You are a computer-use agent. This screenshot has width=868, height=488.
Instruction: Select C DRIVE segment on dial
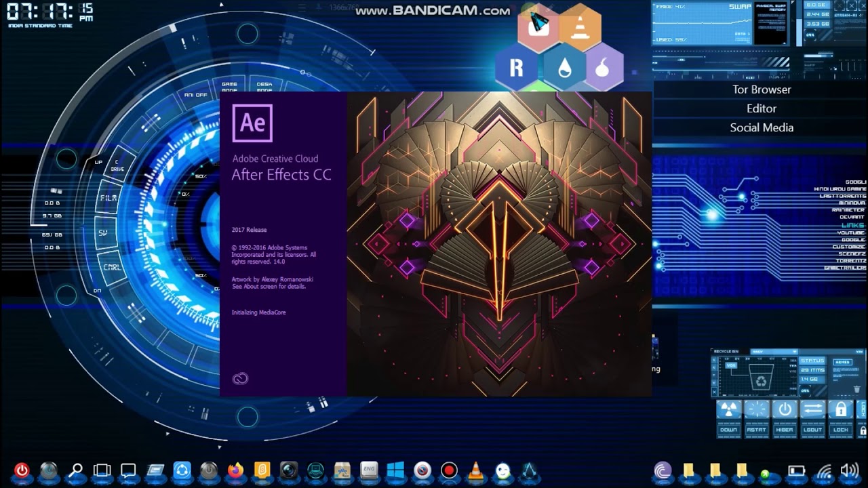[118, 165]
